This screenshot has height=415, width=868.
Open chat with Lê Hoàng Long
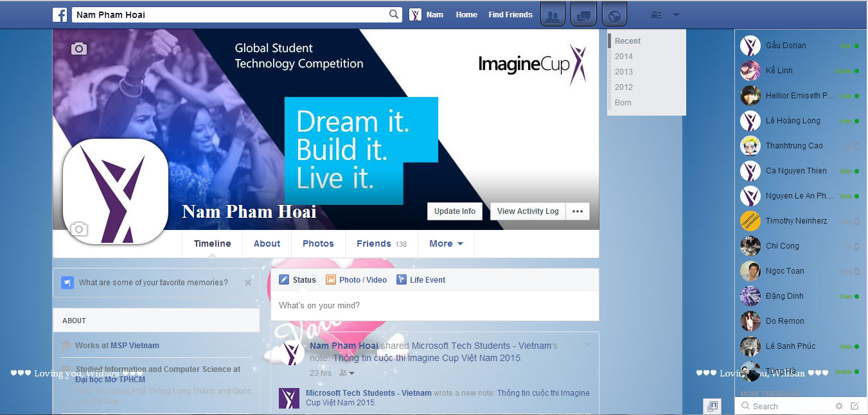point(800,121)
